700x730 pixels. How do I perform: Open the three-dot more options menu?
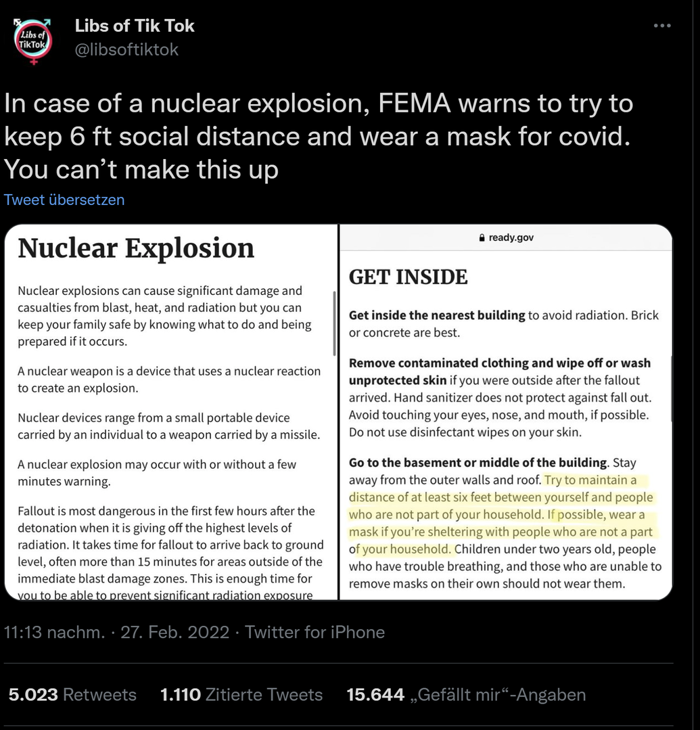point(663,26)
